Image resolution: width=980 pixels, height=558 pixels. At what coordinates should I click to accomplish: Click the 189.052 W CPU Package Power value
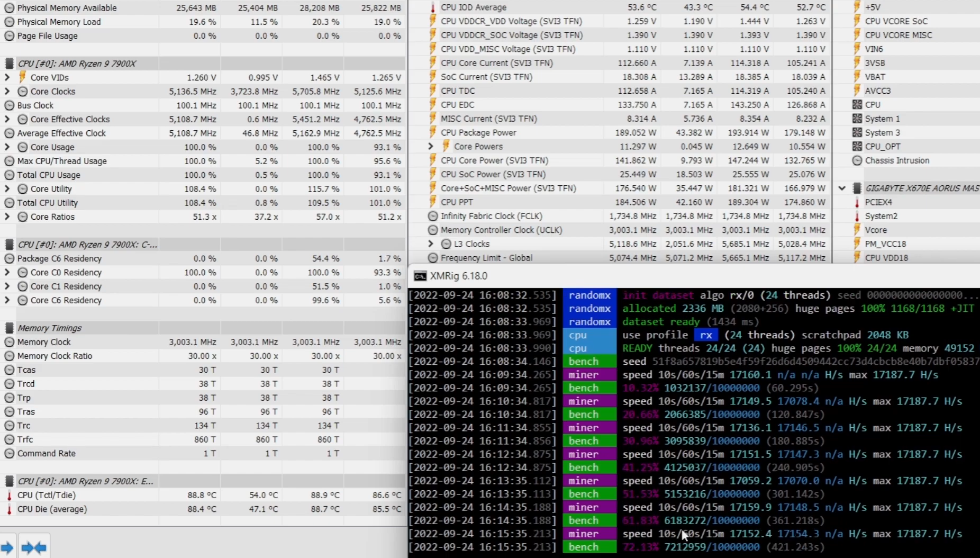(x=636, y=132)
